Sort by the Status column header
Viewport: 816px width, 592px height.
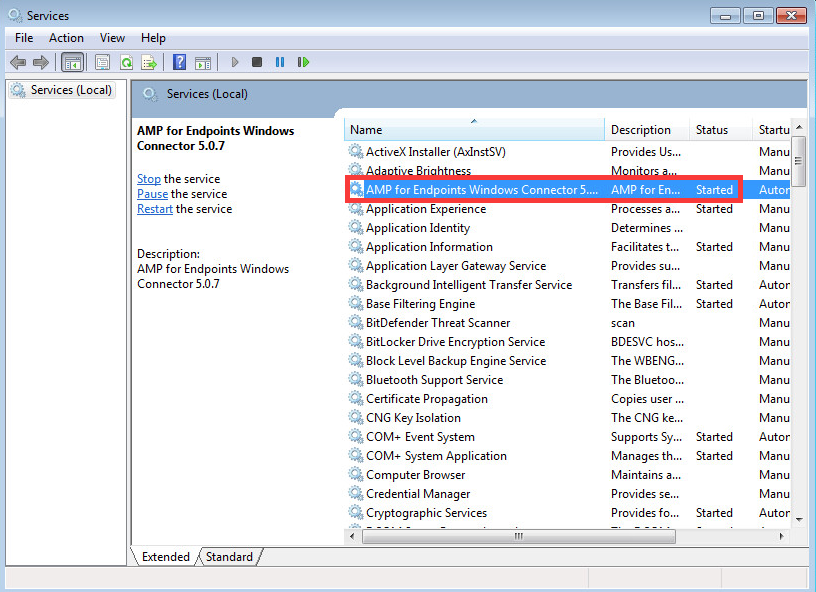(721, 130)
